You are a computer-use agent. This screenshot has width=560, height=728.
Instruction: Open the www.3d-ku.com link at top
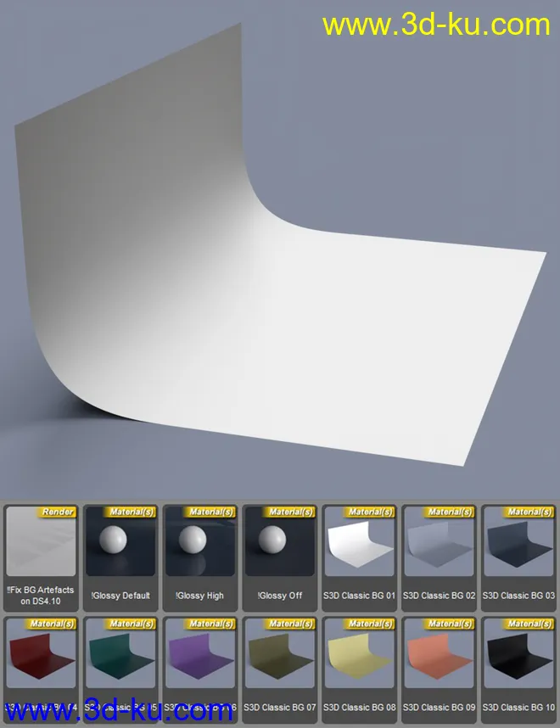click(436, 25)
